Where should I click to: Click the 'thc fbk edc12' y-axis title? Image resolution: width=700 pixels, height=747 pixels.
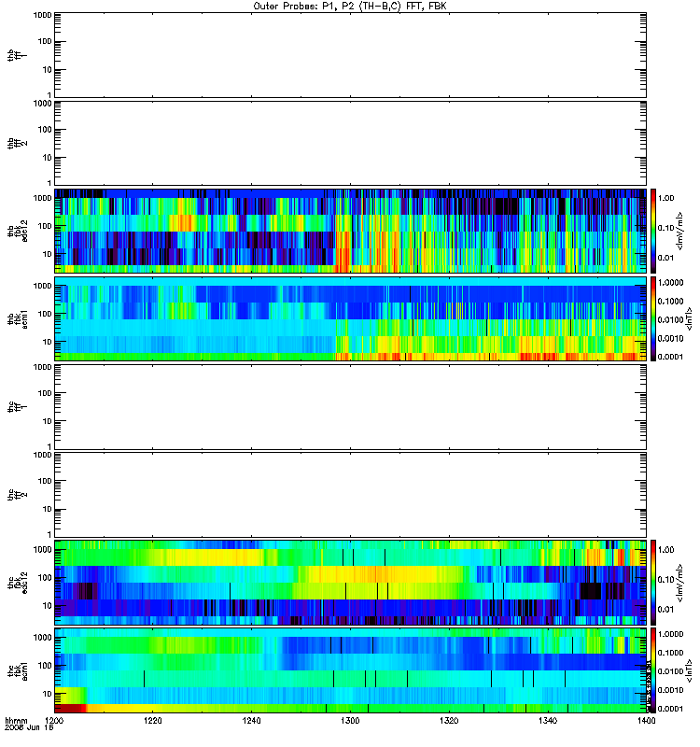pyautogui.click(x=18, y=582)
